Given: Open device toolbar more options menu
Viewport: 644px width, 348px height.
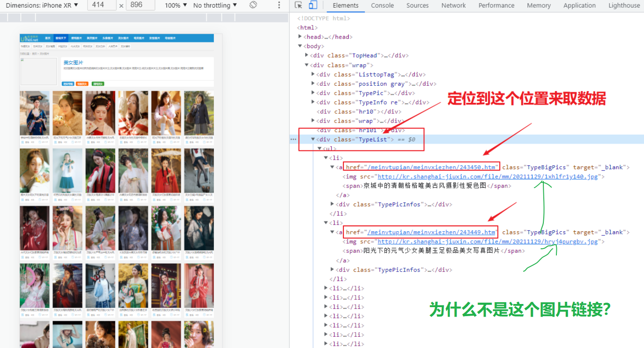Looking at the screenshot, I should tap(279, 5).
